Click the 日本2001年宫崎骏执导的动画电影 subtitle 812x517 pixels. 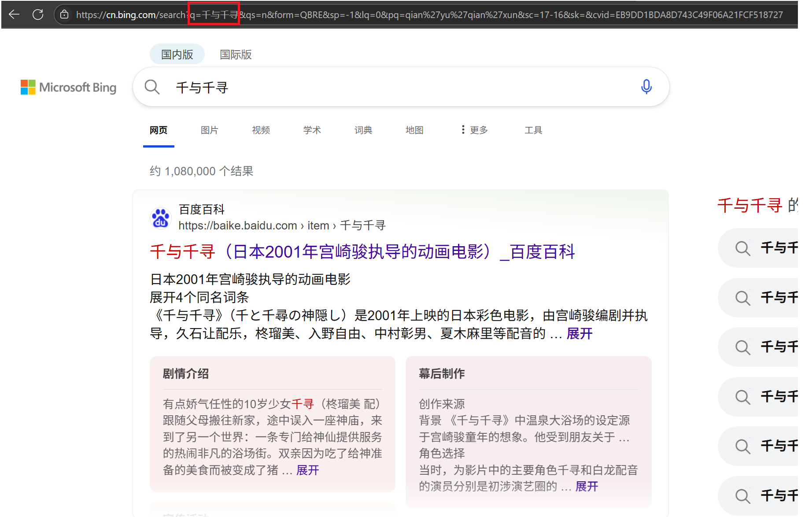tap(250, 279)
